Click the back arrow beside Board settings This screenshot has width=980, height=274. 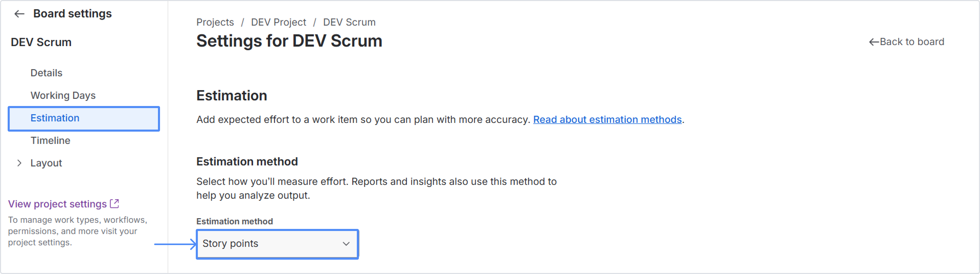(19, 14)
